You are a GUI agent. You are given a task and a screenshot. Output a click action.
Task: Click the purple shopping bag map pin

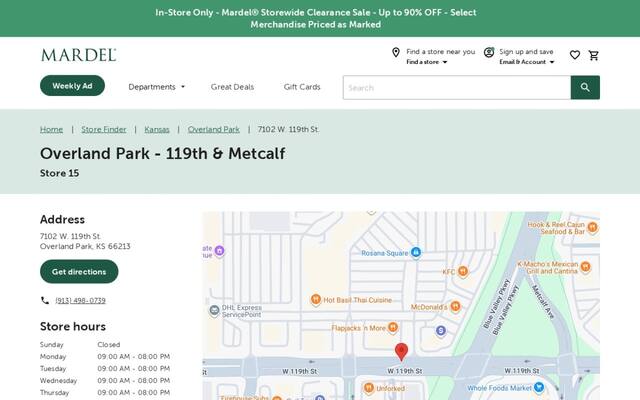[219, 250]
